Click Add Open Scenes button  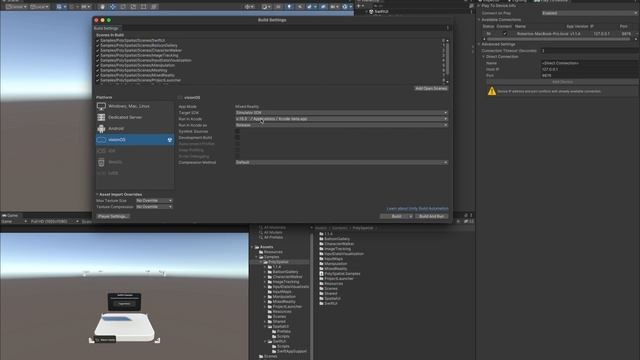(x=431, y=89)
